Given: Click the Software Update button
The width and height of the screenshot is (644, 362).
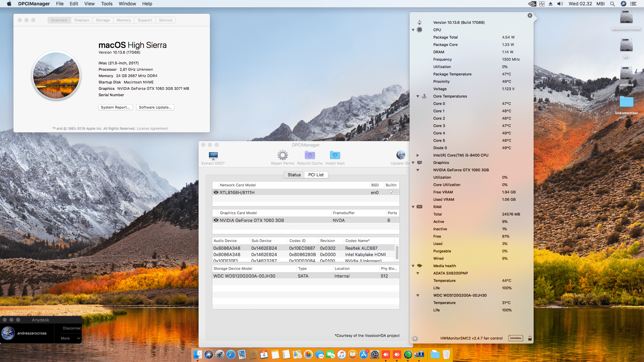Looking at the screenshot, I should coord(155,107).
